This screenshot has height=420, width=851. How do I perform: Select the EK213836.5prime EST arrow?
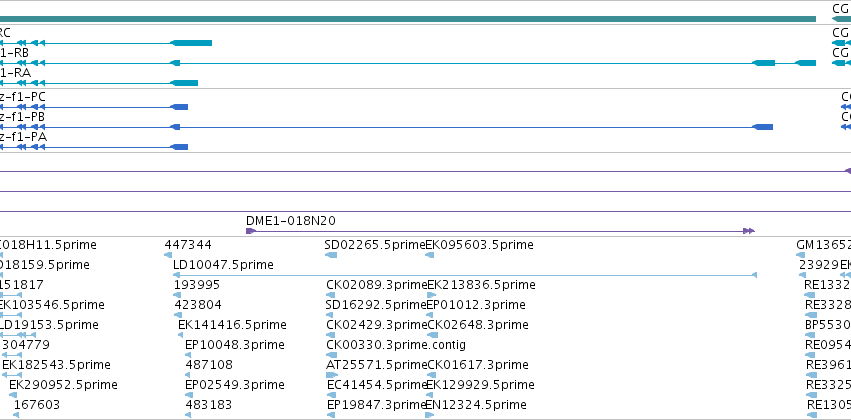pyautogui.click(x=431, y=295)
